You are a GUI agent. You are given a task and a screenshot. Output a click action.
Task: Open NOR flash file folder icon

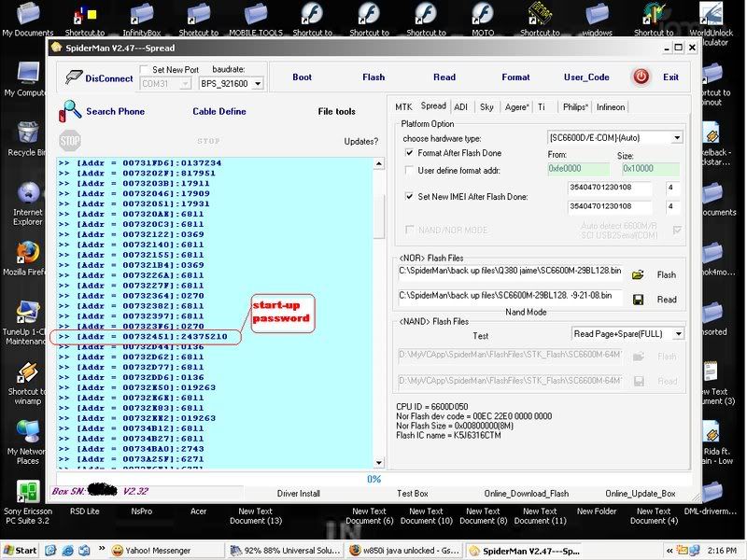638,274
